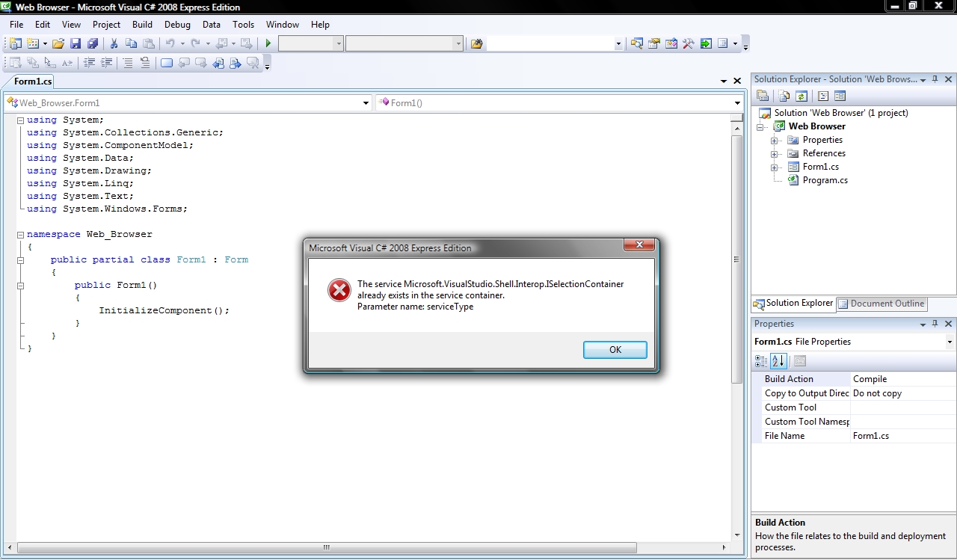The width and height of the screenshot is (957, 560).
Task: Toggle auto-hide pin on Solution Explorer
Action: [x=936, y=79]
